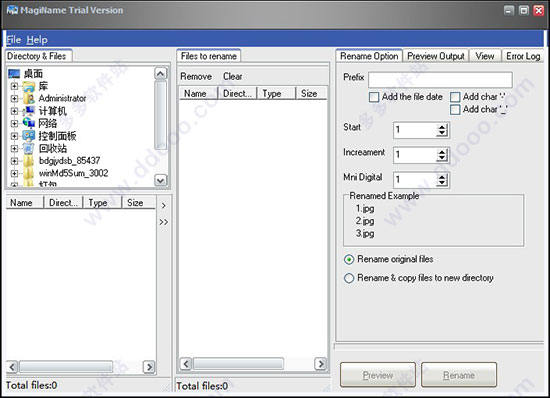Sort rename list by Type column
This screenshot has height=398, width=550.
(276, 94)
